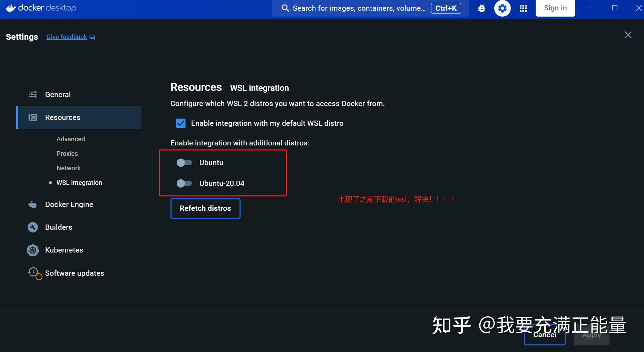The width and height of the screenshot is (644, 352).
Task: Click the Give feedback link
Action: 67,37
